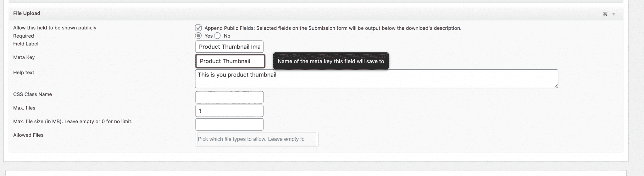Click the Field Label text input
The width and height of the screenshot is (644, 176).
(229, 47)
